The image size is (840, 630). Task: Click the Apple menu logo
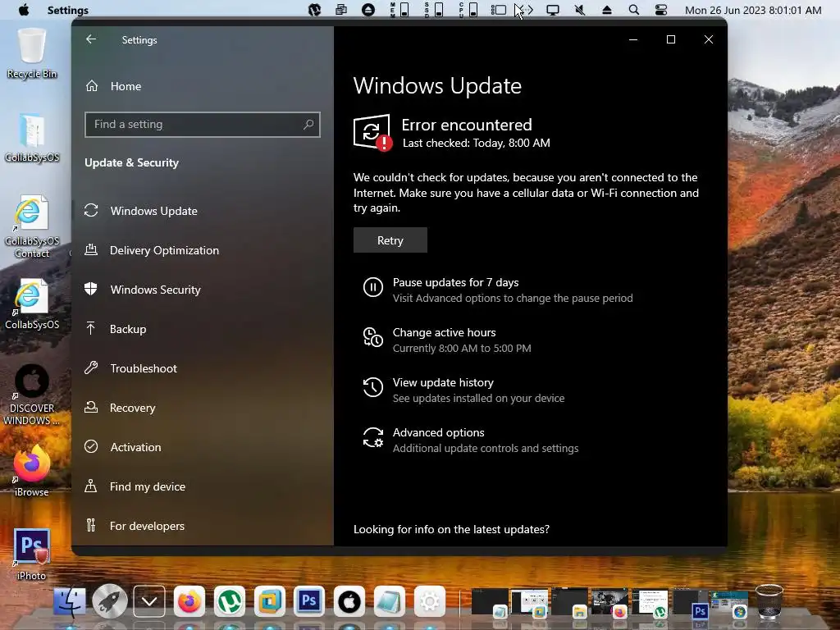click(24, 10)
